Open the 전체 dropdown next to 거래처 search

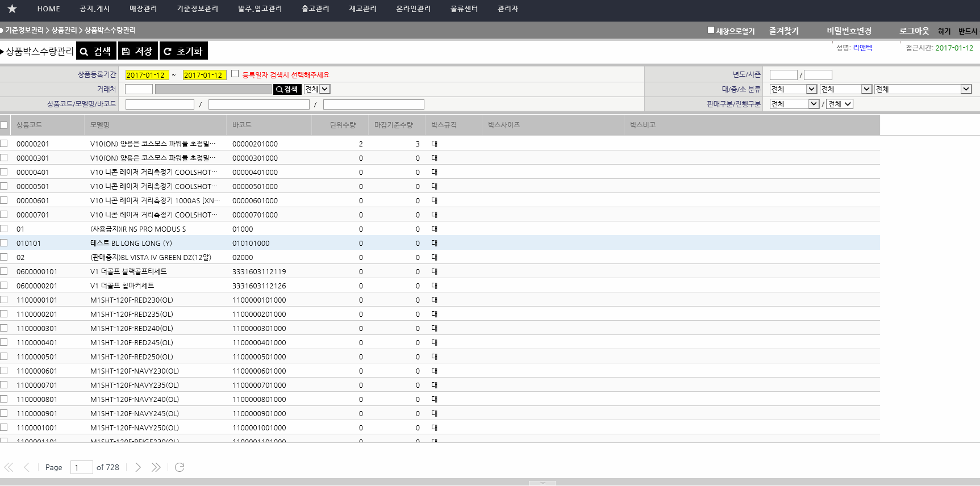[x=317, y=89]
